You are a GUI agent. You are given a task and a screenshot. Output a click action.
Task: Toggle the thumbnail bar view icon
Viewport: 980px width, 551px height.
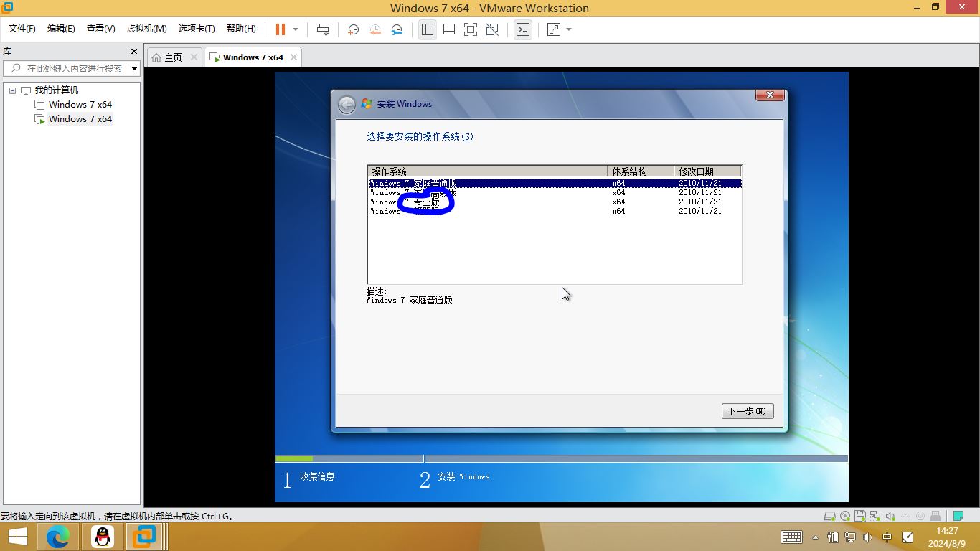coord(449,29)
